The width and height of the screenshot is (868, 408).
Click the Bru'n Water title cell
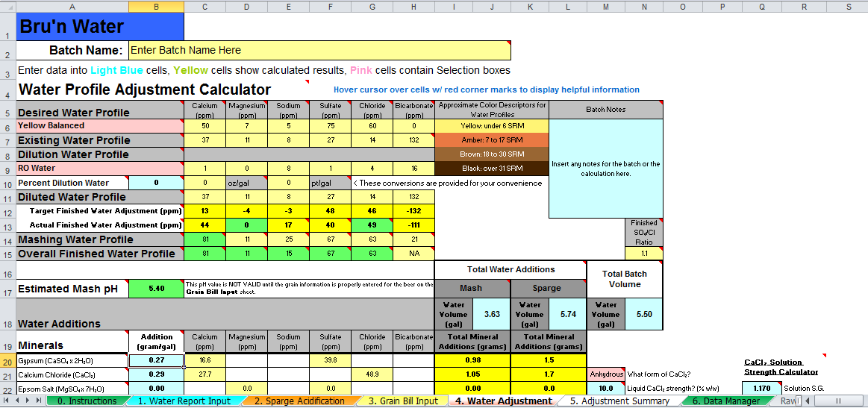(100, 27)
